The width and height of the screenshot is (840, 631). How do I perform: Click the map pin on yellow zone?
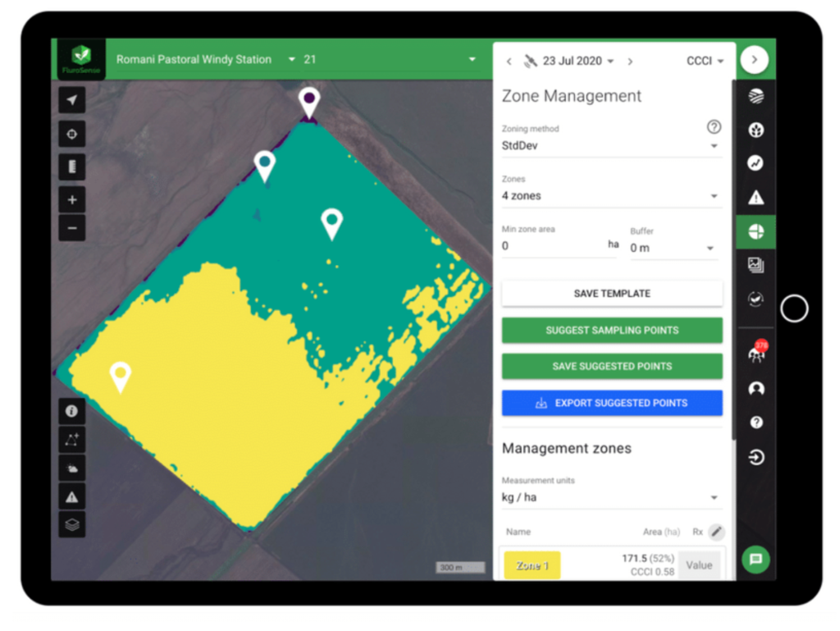click(120, 377)
